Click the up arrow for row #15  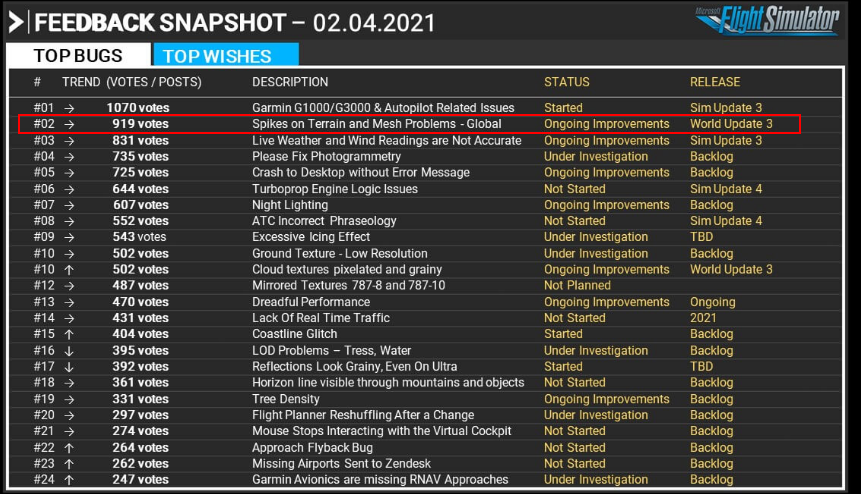[x=69, y=334]
